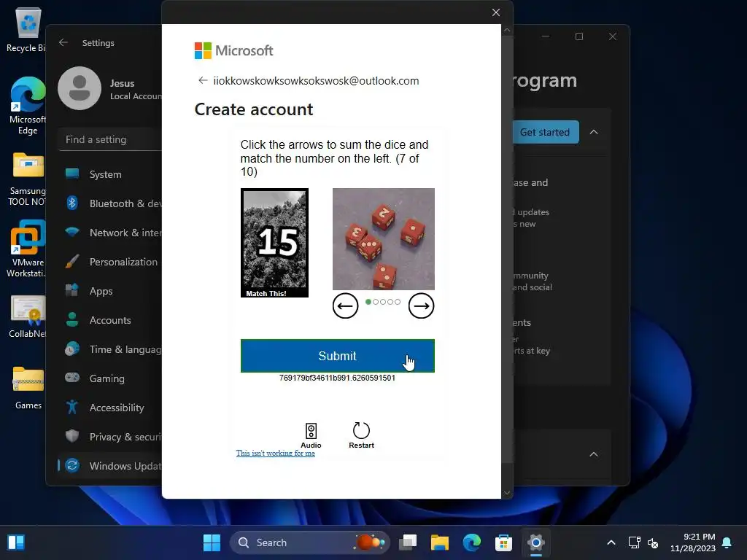The image size is (747, 560).
Task: Click the muted volume tray icon
Action: [653, 542]
